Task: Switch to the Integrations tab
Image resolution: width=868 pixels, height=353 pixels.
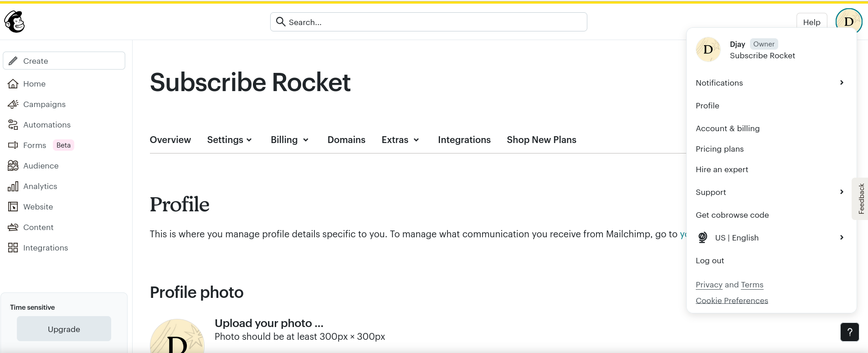Action: pyautogui.click(x=464, y=140)
